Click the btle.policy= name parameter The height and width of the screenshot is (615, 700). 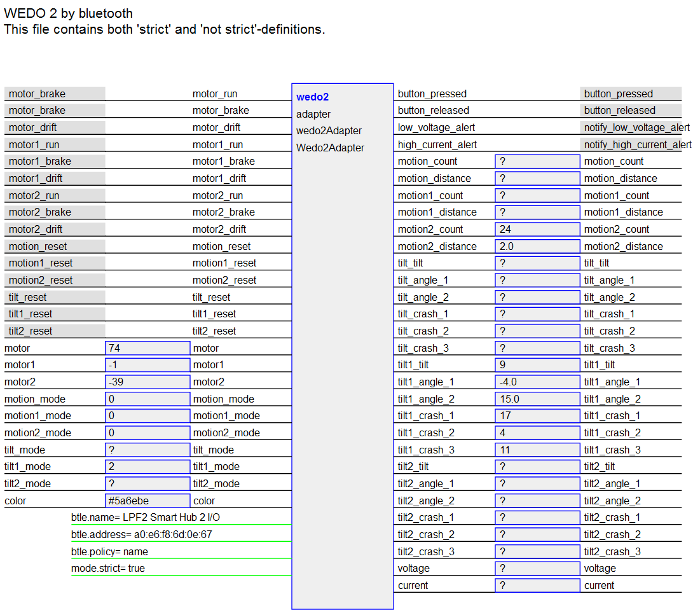[x=109, y=551]
